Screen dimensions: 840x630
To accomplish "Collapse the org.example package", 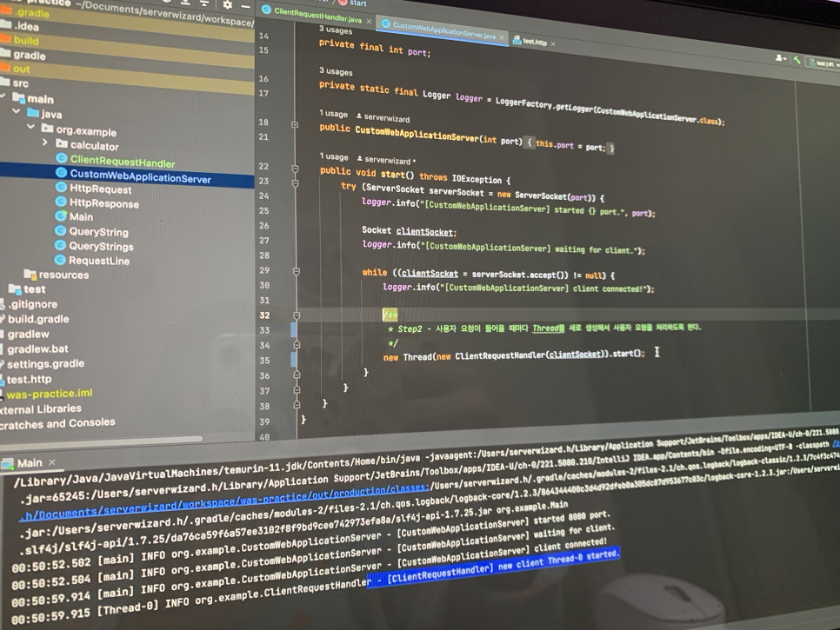I will coord(30,128).
